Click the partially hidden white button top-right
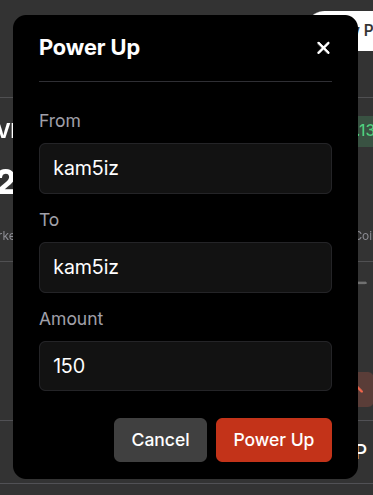373x495 pixels. click(365, 31)
